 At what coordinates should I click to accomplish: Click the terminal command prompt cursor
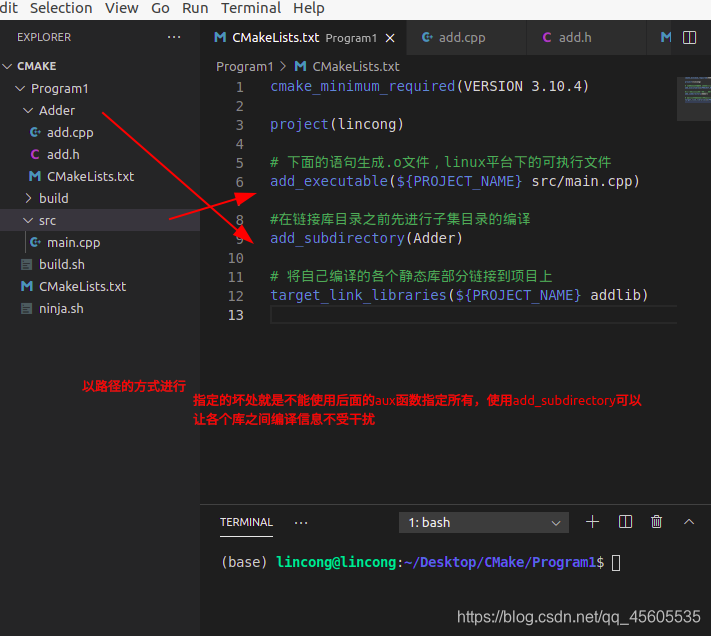coord(616,563)
